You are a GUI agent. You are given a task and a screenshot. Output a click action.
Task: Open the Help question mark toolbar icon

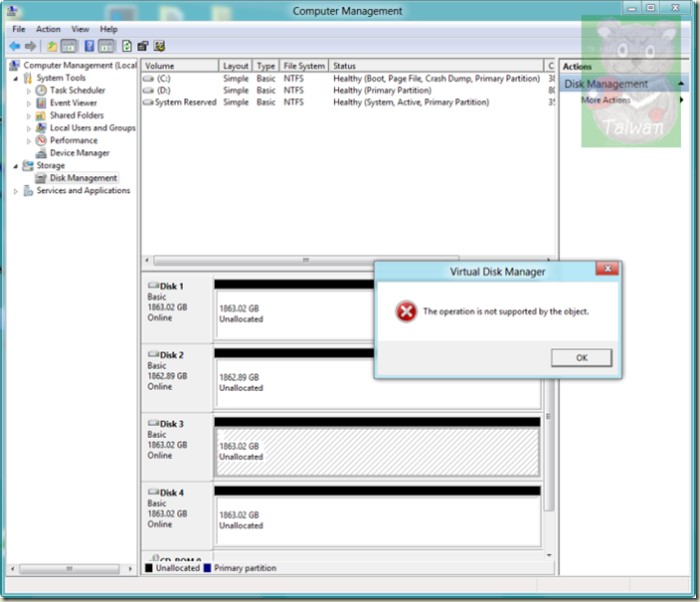89,46
